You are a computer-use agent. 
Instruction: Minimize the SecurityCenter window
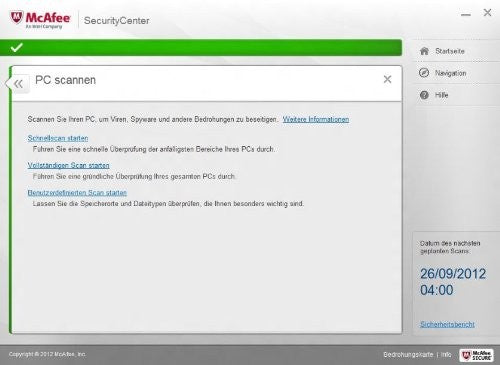466,15
